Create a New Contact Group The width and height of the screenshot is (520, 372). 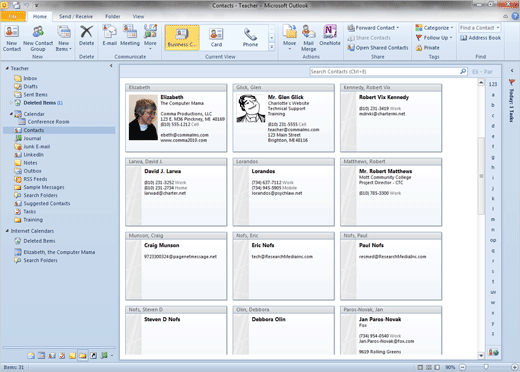click(38, 38)
